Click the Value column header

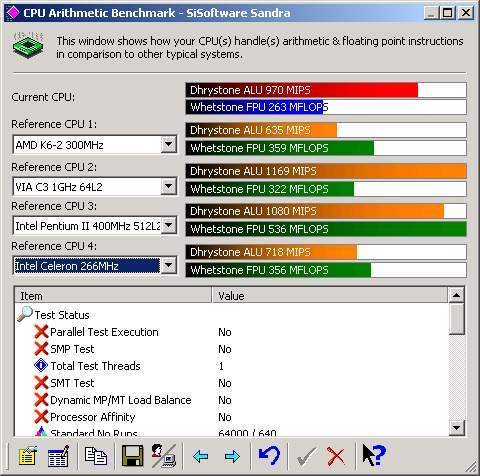click(x=330, y=296)
